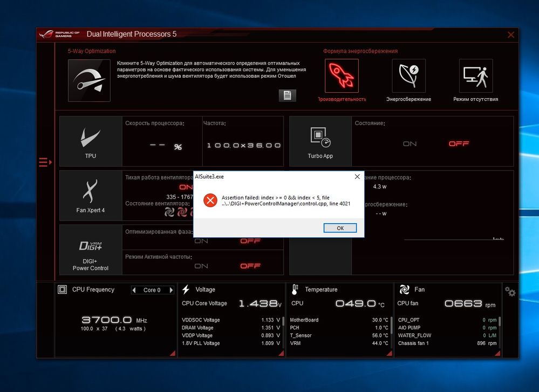Click the CPU power usage graph
The height and width of the screenshot is (392, 539).
(x=454, y=238)
